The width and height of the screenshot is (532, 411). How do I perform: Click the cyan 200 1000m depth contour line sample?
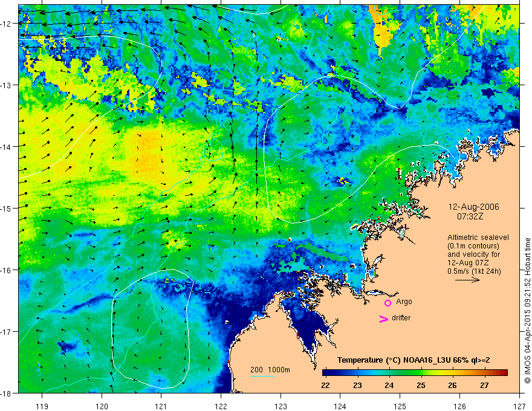(x=262, y=376)
